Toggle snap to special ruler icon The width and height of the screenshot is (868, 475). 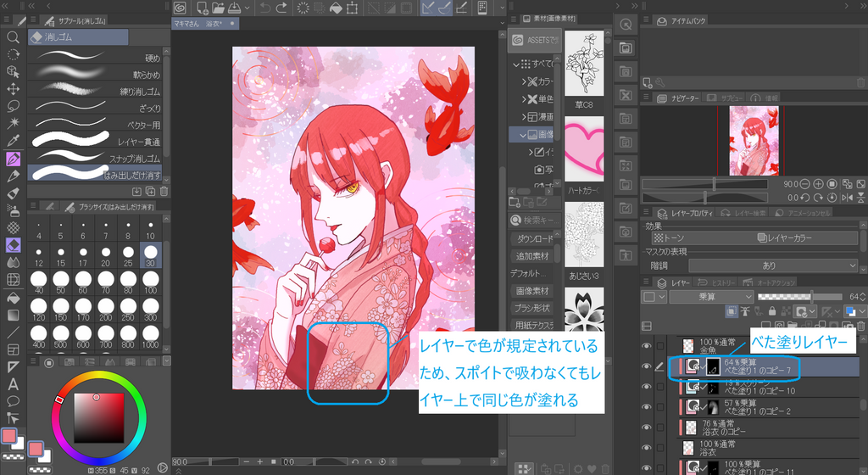coord(444,8)
